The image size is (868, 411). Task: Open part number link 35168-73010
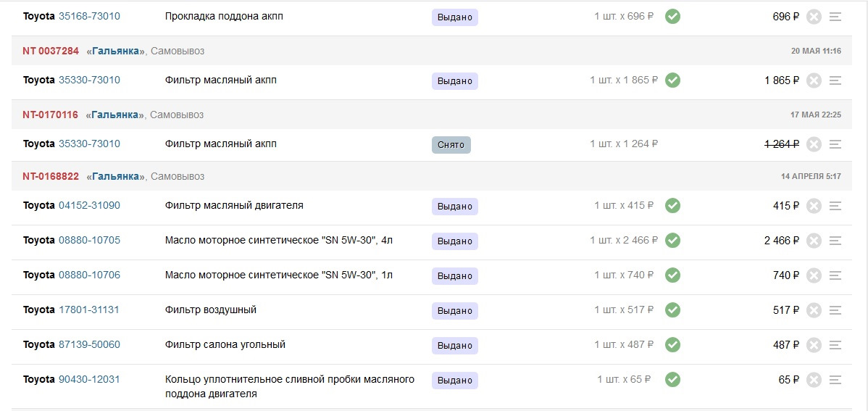[89, 16]
